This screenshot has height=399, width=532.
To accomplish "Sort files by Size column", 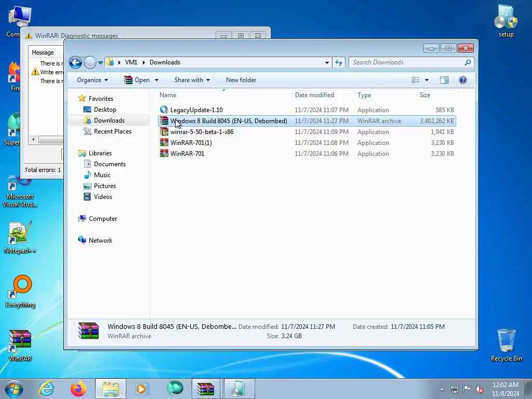I will 437,96.
